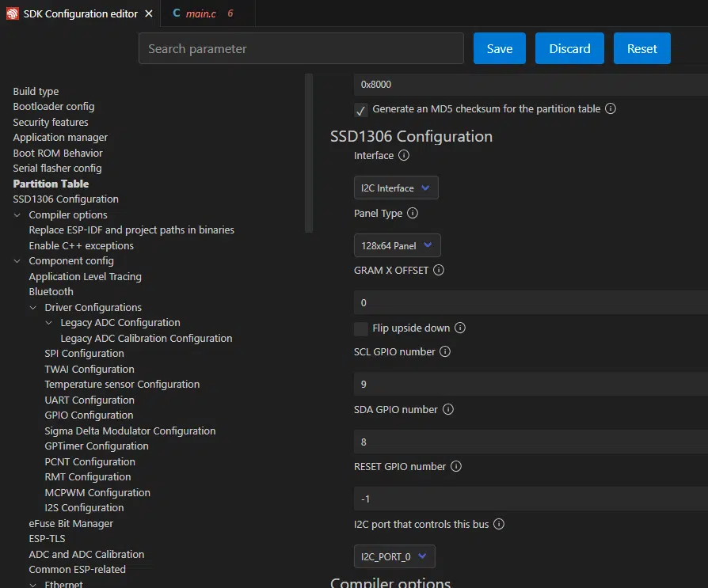
Task: Show info for SDA GPIO number
Action: point(447,409)
